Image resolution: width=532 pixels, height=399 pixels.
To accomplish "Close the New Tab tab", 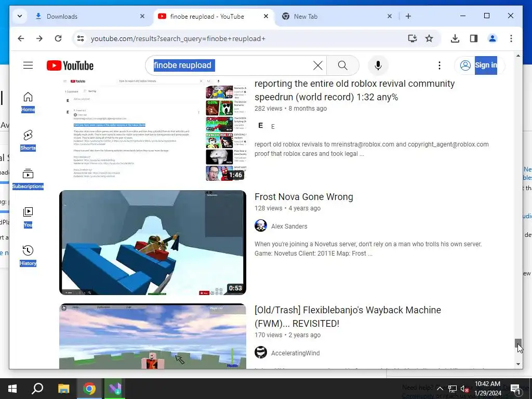I will (x=390, y=16).
